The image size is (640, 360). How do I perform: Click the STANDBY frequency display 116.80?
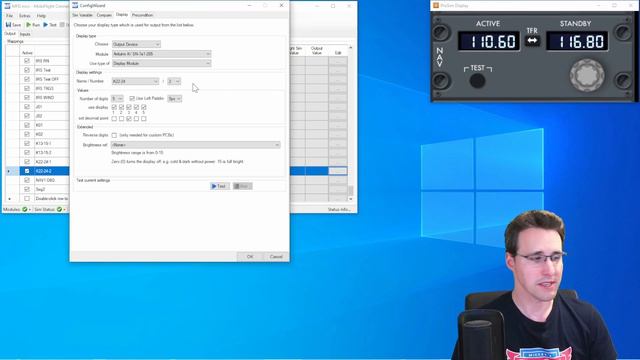pos(577,41)
